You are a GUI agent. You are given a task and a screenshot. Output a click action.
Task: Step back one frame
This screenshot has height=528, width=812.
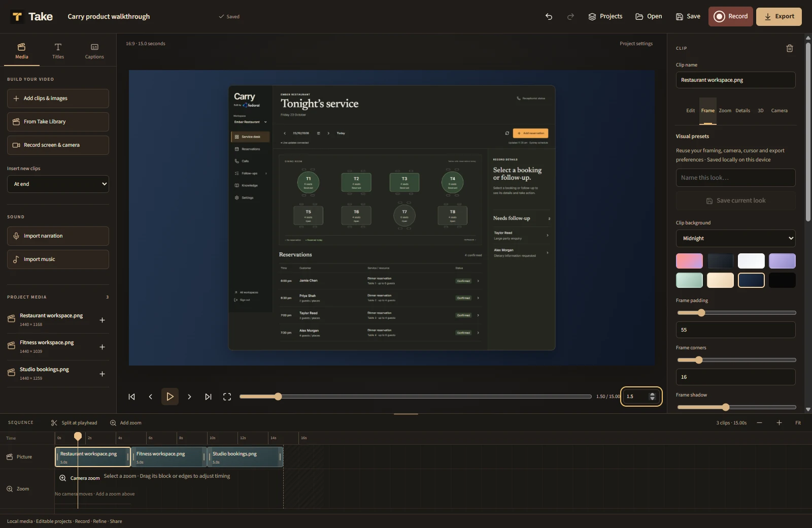coord(150,397)
